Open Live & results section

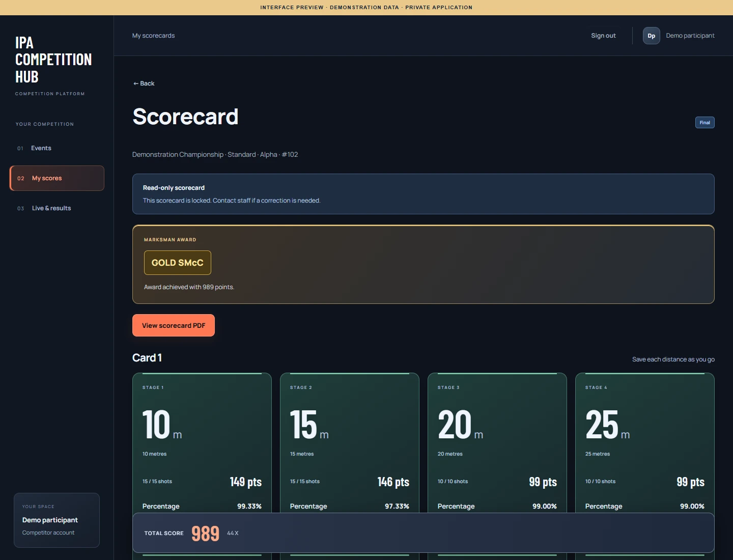(57, 208)
